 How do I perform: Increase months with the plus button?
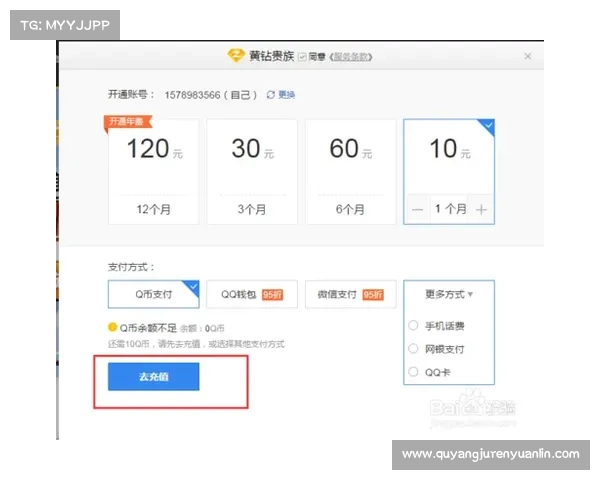(x=481, y=209)
